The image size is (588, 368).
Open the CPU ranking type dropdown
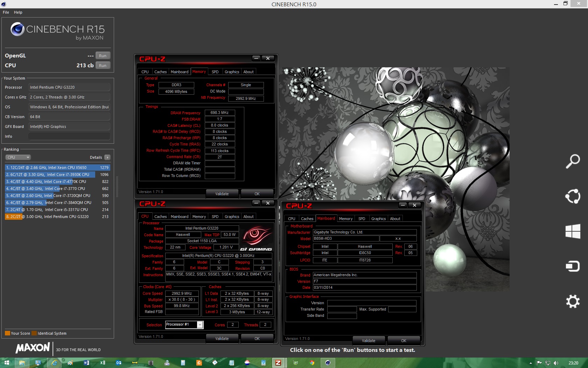pyautogui.click(x=18, y=157)
